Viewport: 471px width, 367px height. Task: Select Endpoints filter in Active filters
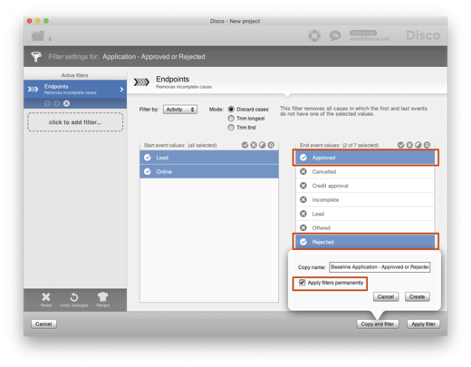pos(75,89)
